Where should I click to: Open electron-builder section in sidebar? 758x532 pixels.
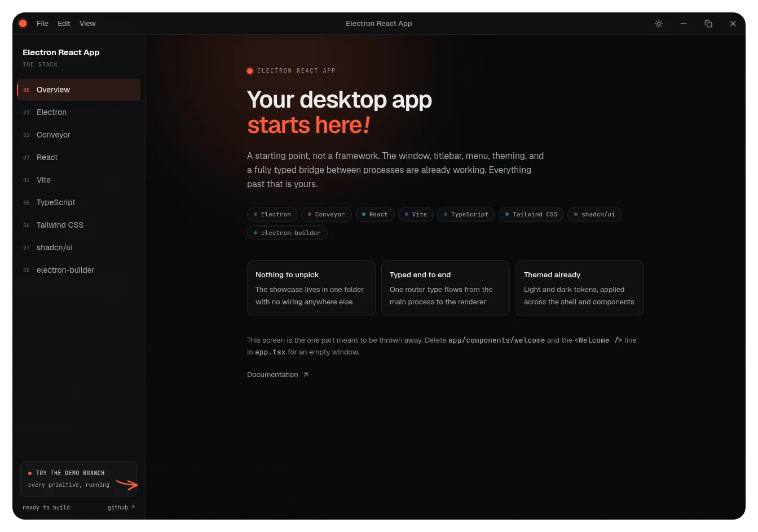tap(78, 270)
